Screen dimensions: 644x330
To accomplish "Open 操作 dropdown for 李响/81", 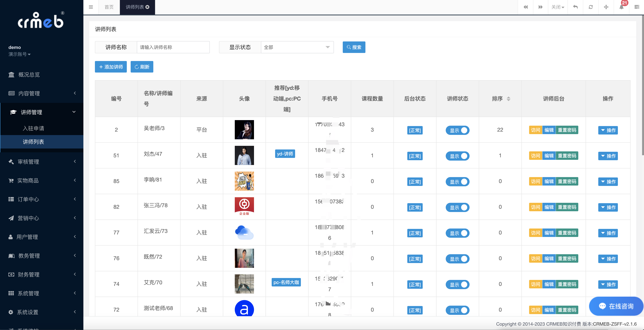I will coord(608,182).
